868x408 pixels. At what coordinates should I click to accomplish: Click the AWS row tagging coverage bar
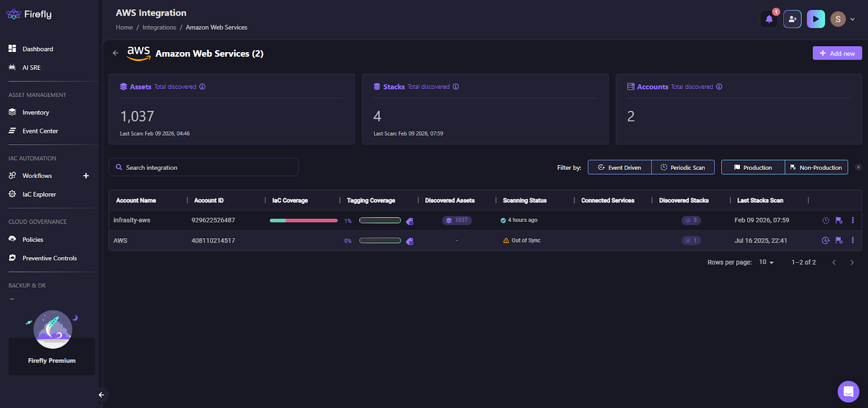(380, 240)
